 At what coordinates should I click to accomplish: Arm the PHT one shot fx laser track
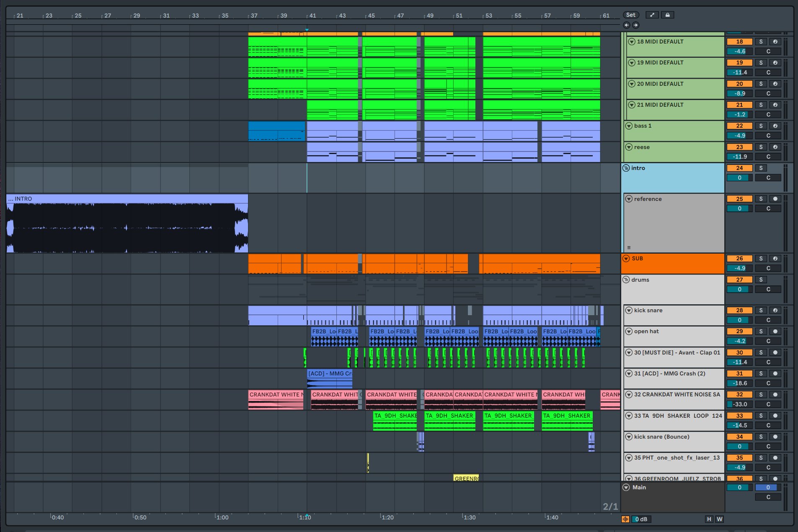click(x=775, y=457)
